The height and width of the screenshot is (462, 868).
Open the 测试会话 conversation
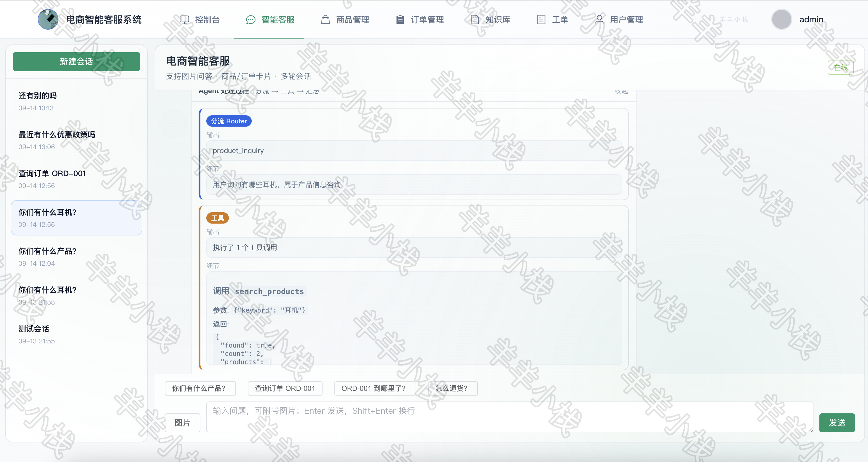click(x=76, y=334)
